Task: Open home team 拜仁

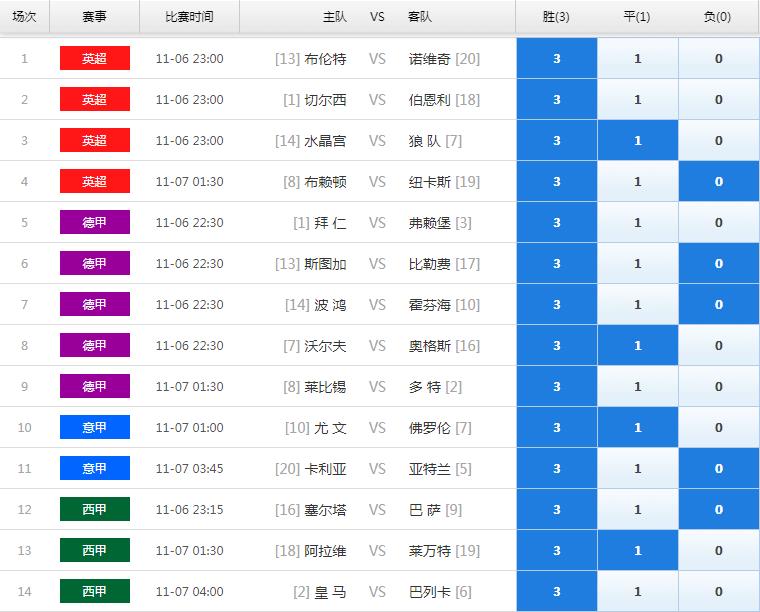Action: pyautogui.click(x=330, y=222)
